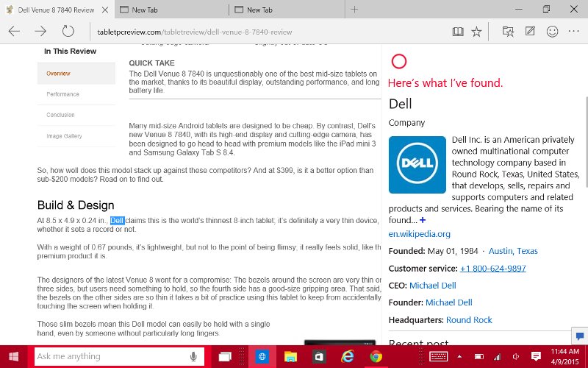588x368 pixels.
Task: Open the CEO Michael Dell link
Action: [x=432, y=286]
